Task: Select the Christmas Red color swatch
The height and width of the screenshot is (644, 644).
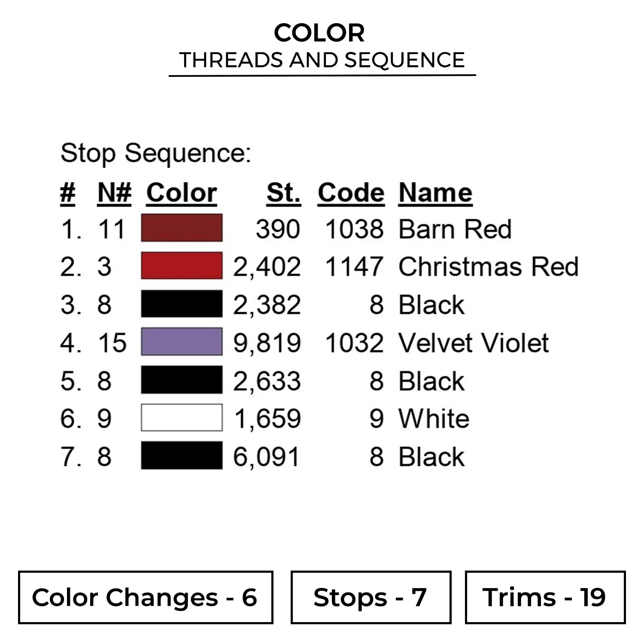Action: pos(182,266)
